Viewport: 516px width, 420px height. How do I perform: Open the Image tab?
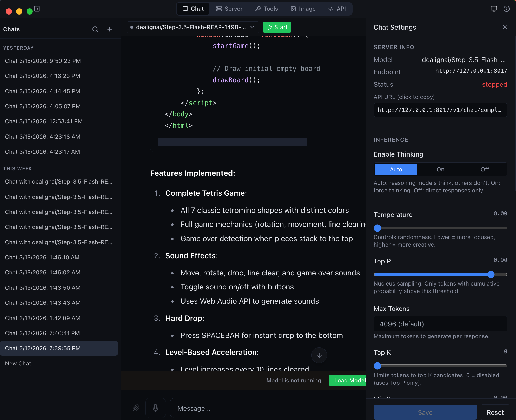pos(303,9)
